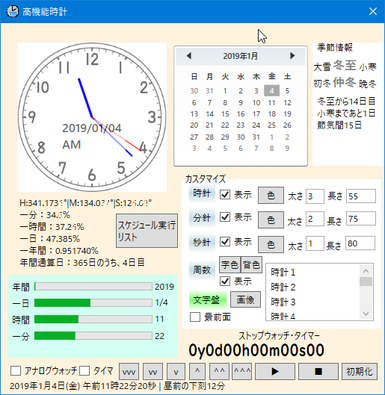The width and height of the screenshot is (385, 395).
Task: Click second hand 長さ field value 80
Action: coord(361,243)
